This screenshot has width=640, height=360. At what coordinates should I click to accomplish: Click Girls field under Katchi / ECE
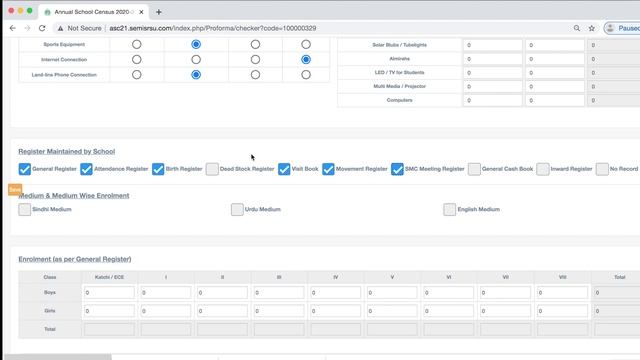coord(109,311)
